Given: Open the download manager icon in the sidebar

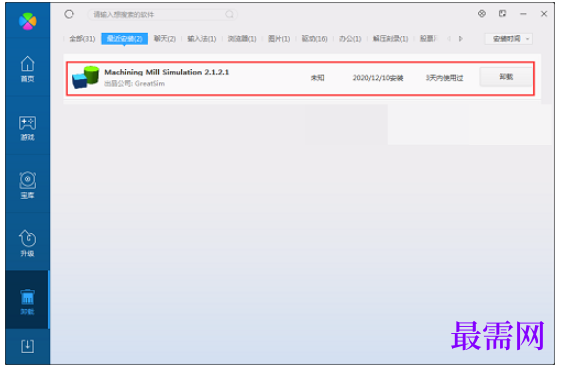Looking at the screenshot, I should pos(28,346).
